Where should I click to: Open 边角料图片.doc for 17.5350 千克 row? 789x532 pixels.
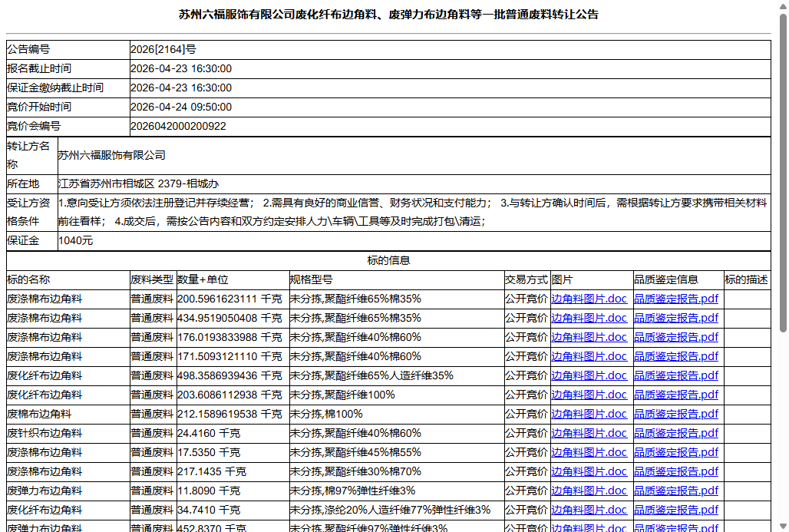click(x=589, y=452)
